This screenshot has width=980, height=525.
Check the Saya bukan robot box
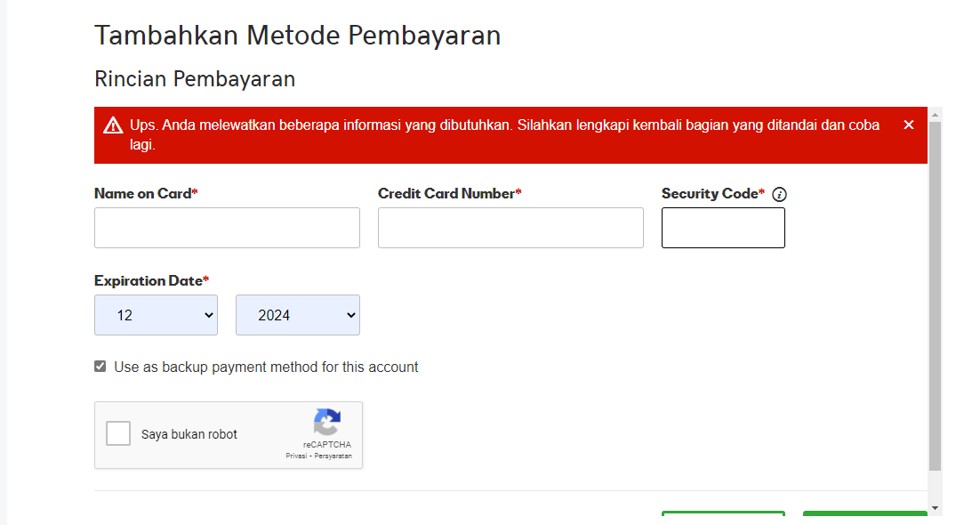pos(118,433)
